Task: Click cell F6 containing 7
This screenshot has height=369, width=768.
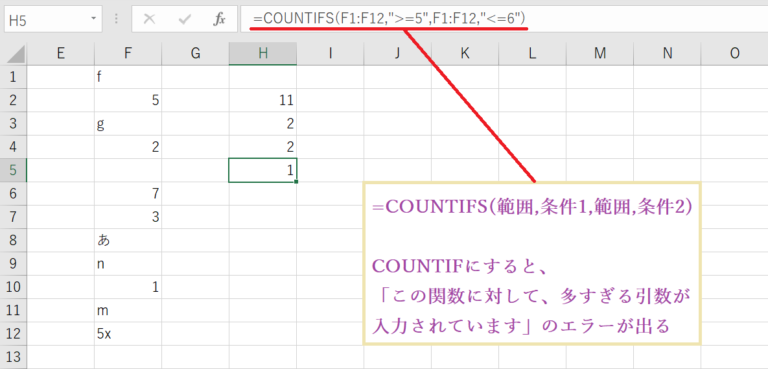Action: pyautogui.click(x=128, y=194)
